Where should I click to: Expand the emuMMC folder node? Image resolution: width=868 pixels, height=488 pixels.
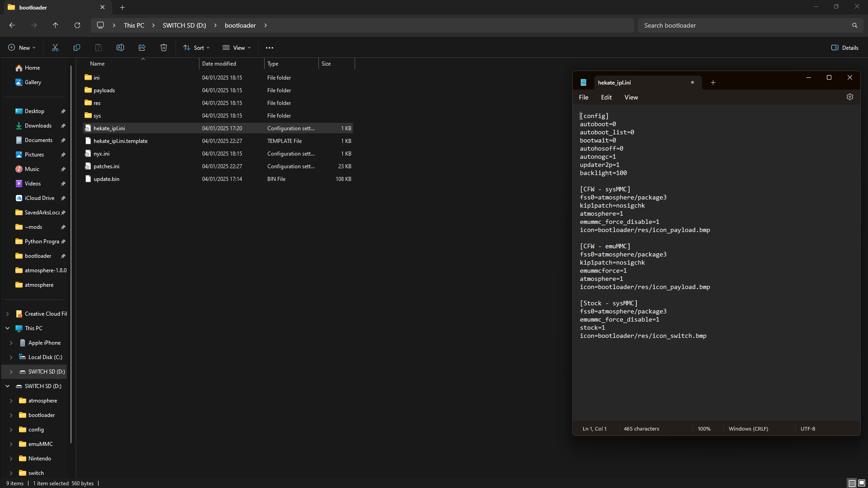11,444
